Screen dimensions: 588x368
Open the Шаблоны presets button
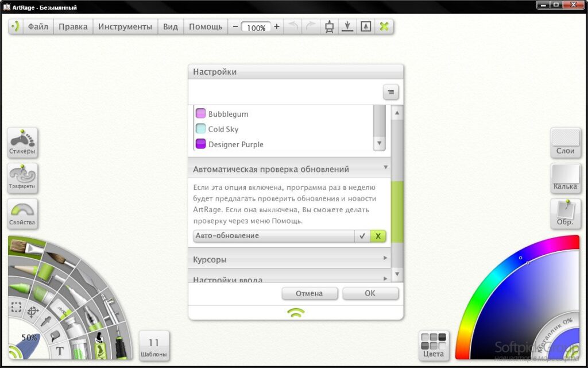(x=154, y=346)
